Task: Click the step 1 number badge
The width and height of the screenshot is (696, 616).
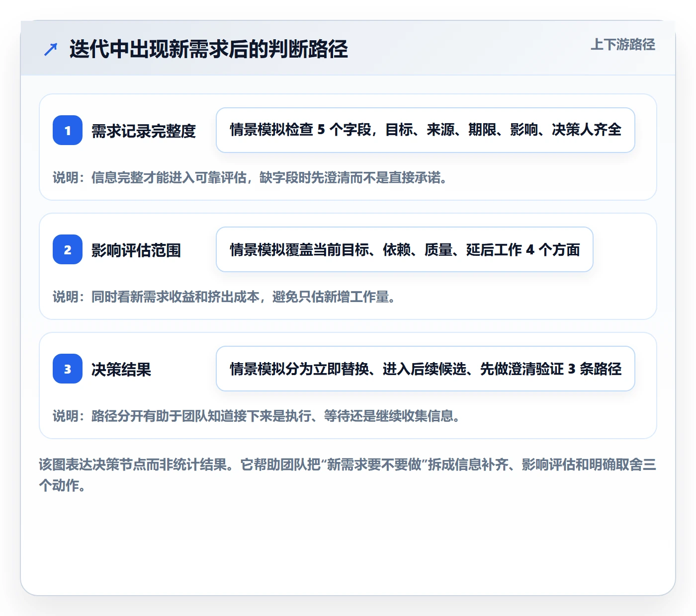Action: [68, 130]
